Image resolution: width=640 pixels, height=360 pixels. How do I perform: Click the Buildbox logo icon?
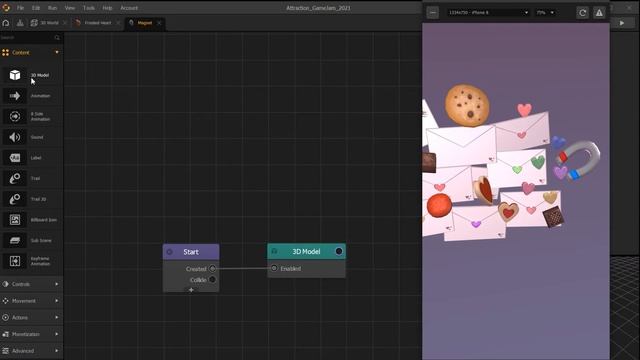(x=6, y=8)
